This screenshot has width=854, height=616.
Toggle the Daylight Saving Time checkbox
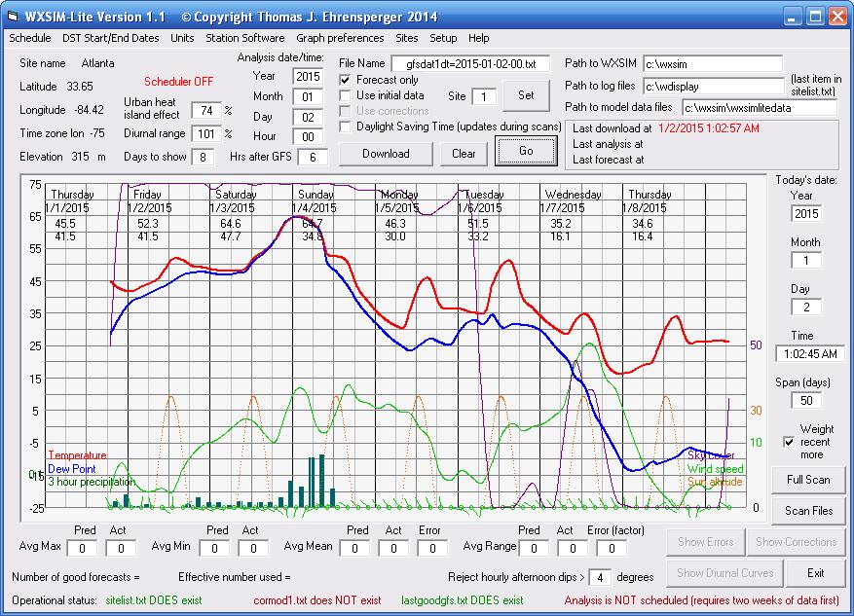(346, 127)
